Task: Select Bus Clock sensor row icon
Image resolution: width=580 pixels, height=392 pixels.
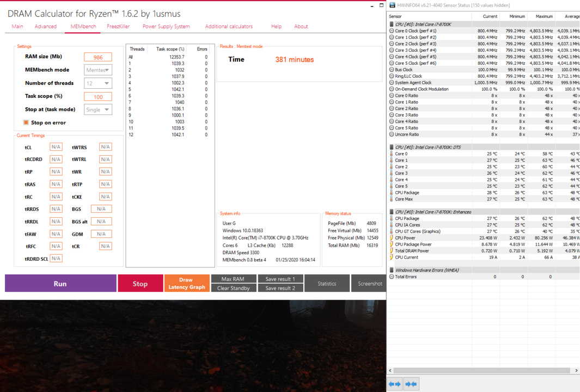Action: click(392, 70)
